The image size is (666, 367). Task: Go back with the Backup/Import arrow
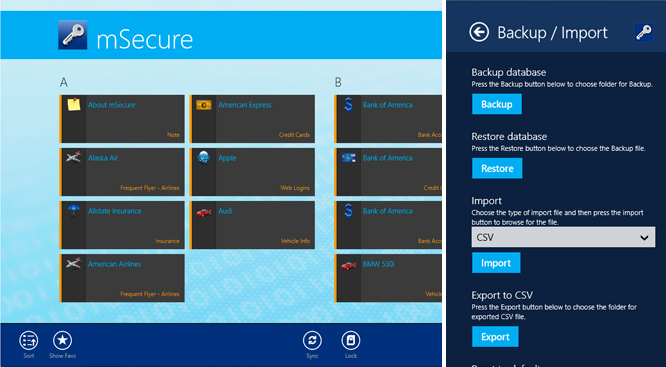pyautogui.click(x=479, y=32)
